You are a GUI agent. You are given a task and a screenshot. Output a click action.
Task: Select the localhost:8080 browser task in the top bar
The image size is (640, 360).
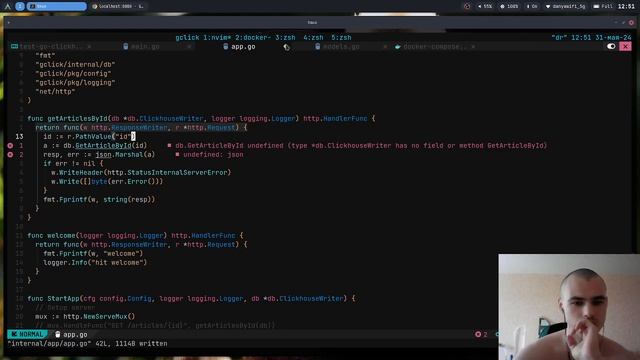(118, 6)
